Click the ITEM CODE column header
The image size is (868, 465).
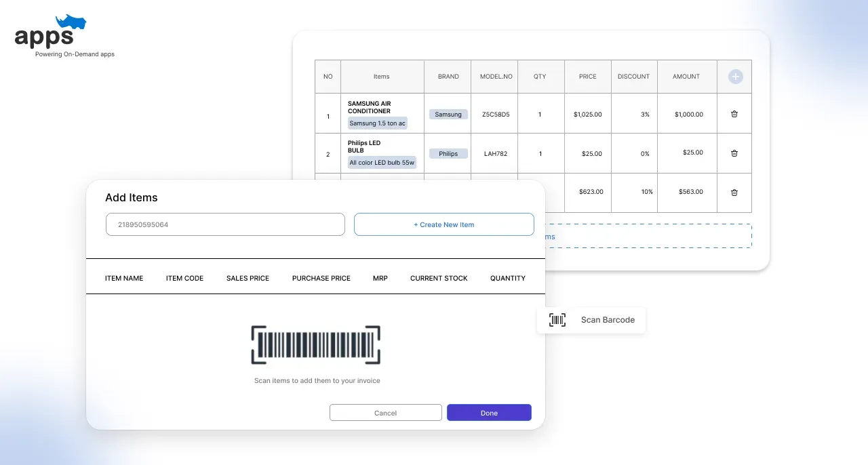[x=184, y=278]
